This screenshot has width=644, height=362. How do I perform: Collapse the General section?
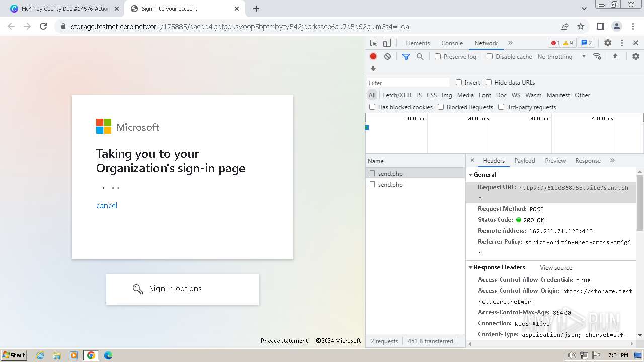pyautogui.click(x=471, y=175)
